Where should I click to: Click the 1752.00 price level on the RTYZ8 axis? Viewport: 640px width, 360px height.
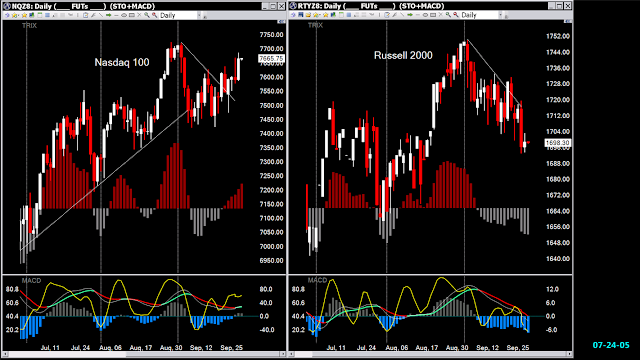point(558,36)
